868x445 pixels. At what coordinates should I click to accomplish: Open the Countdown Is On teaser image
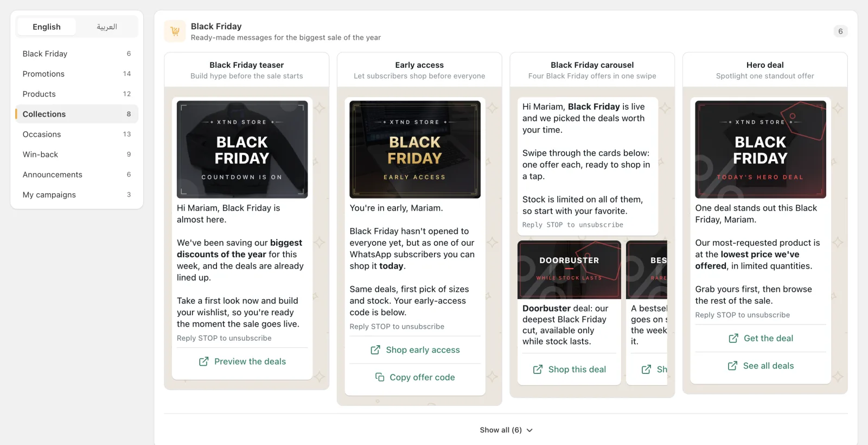click(x=242, y=149)
